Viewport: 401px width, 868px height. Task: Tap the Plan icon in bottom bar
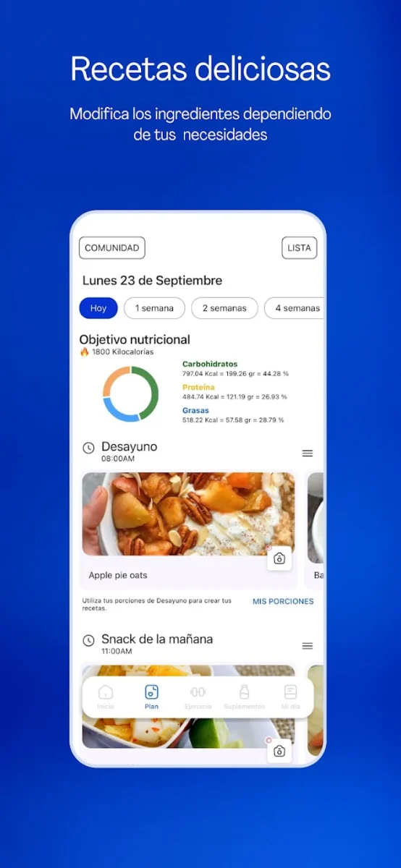pos(151,692)
